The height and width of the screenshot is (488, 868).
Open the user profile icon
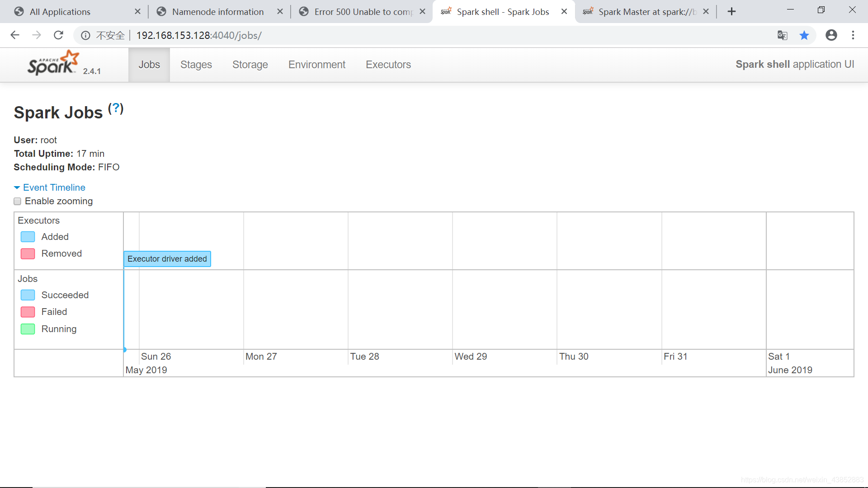pyautogui.click(x=831, y=35)
